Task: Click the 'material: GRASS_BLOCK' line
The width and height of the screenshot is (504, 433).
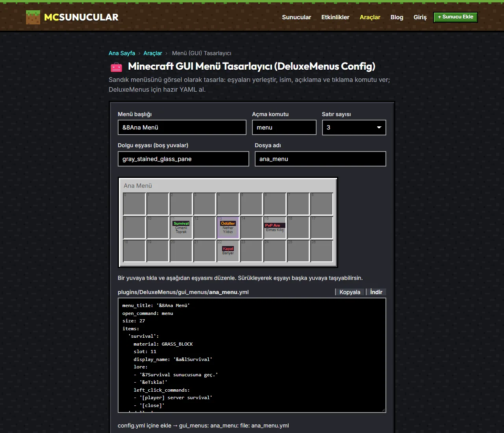Action: click(163, 344)
